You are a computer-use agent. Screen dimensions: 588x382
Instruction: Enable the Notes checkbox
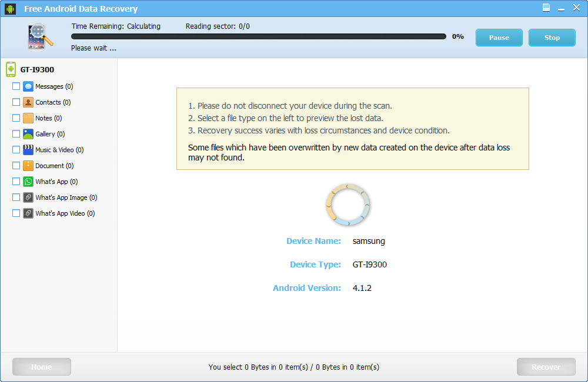(16, 118)
